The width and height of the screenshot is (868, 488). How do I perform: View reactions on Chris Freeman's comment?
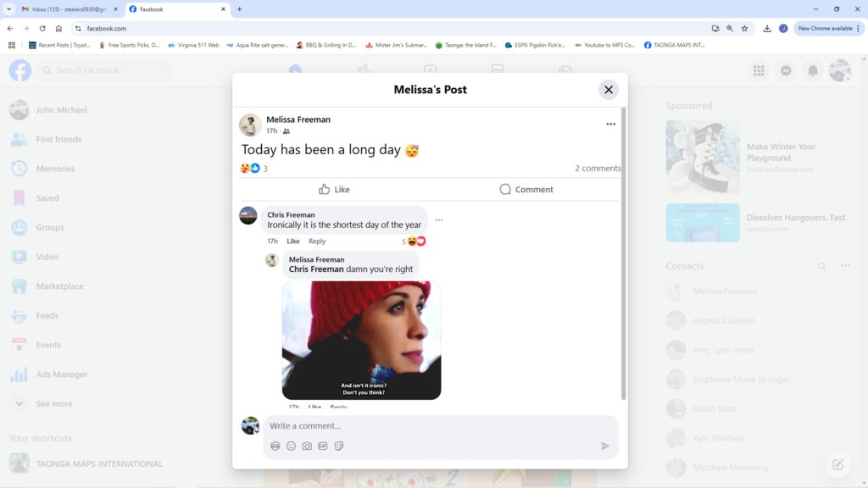point(414,241)
